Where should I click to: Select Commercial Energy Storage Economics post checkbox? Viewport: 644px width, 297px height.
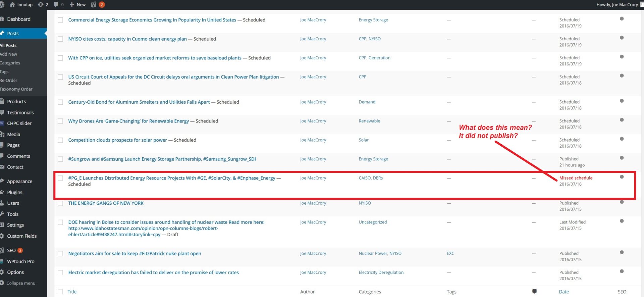click(60, 20)
